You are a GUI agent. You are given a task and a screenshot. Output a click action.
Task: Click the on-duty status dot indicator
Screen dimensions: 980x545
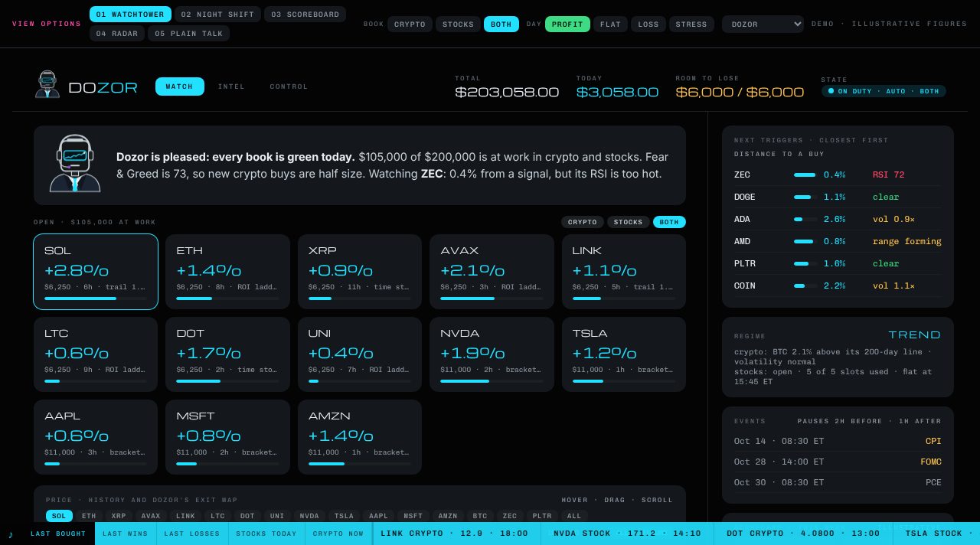tap(831, 91)
